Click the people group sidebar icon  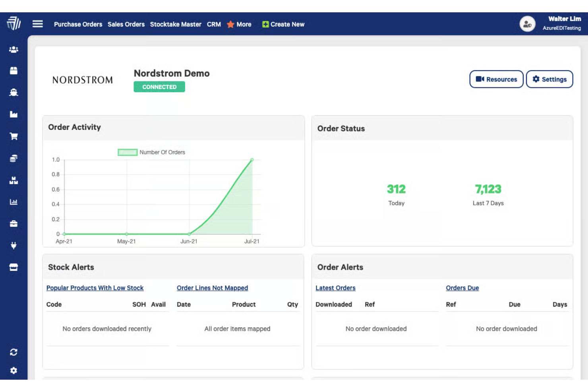(x=14, y=50)
